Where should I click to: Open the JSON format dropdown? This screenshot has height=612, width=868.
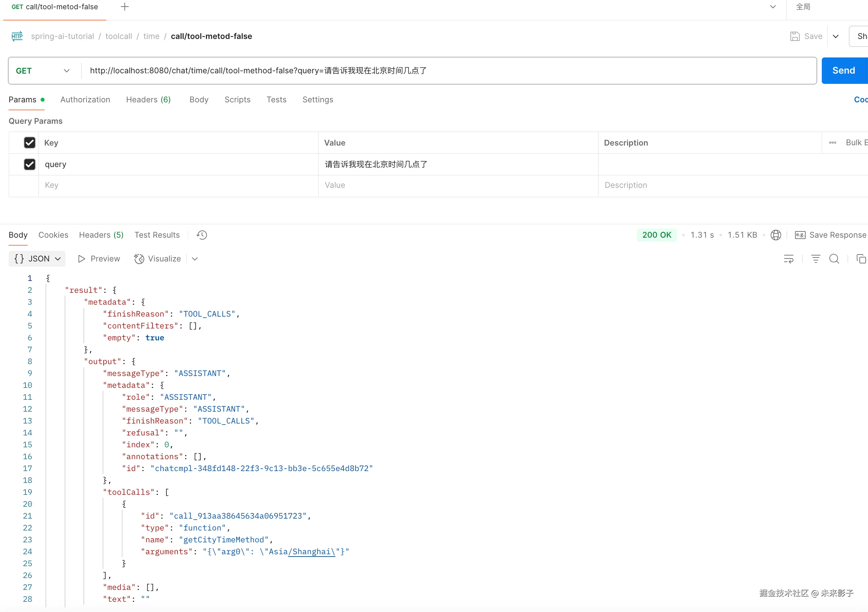(37, 259)
